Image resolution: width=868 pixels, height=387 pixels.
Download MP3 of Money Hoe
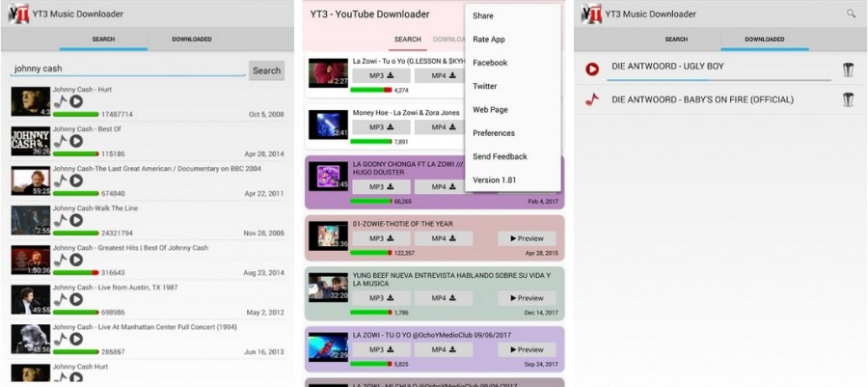tap(381, 127)
